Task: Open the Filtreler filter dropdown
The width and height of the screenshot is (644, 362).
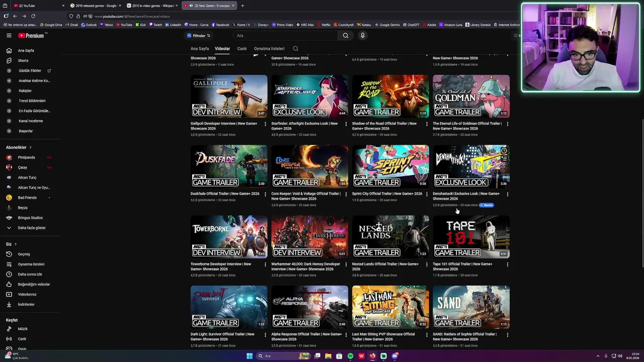Action: [199, 36]
